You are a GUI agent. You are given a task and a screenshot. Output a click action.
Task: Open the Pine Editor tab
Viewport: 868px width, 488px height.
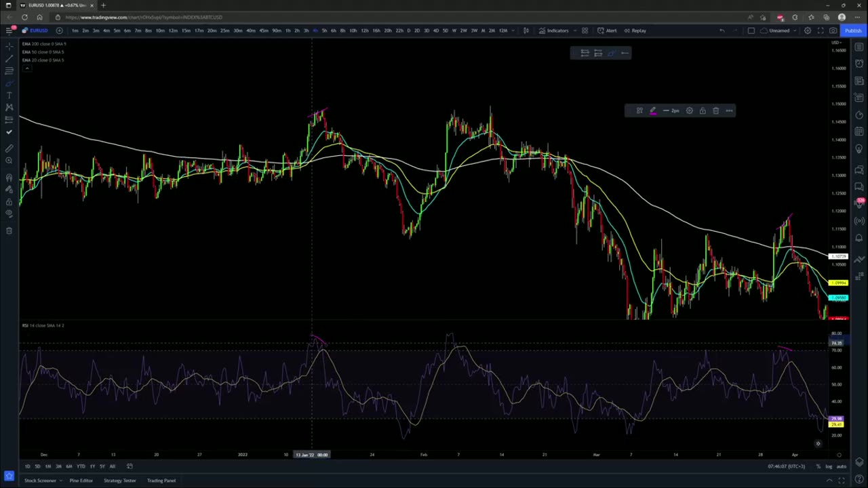click(81, 481)
